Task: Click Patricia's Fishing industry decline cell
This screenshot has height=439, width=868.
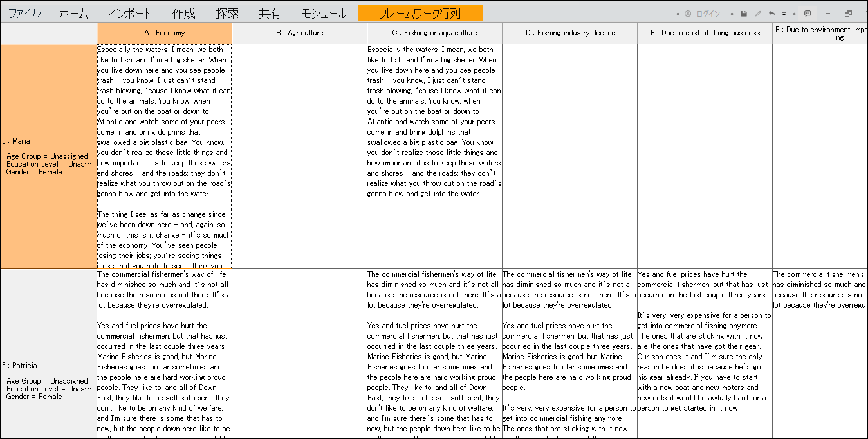Action: point(569,354)
